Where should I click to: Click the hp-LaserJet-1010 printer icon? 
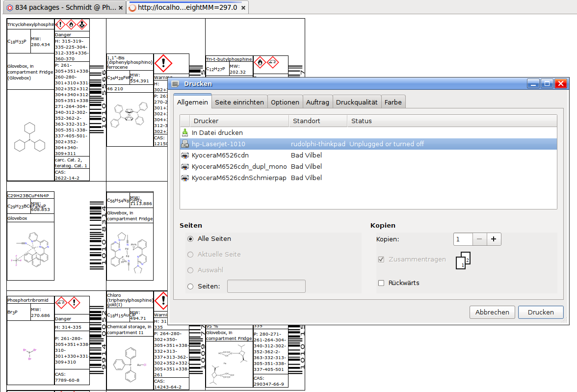185,144
